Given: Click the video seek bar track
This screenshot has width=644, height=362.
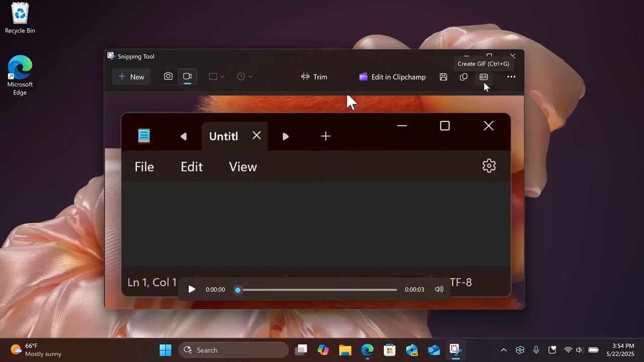Looking at the screenshot, I should click(x=318, y=290).
